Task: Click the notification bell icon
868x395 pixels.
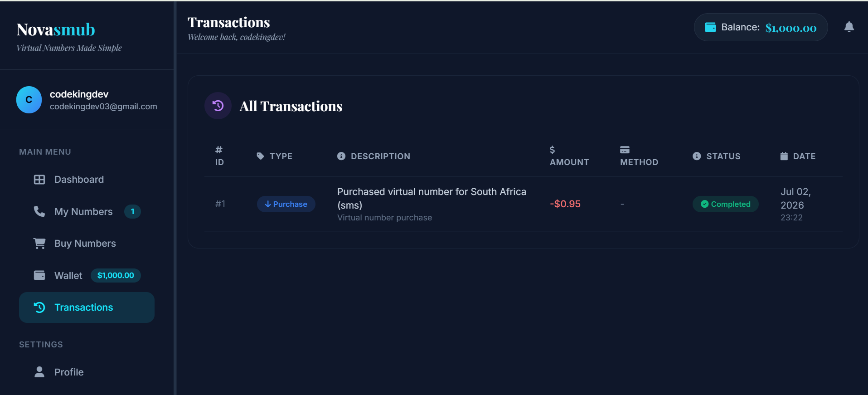Action: [x=849, y=27]
